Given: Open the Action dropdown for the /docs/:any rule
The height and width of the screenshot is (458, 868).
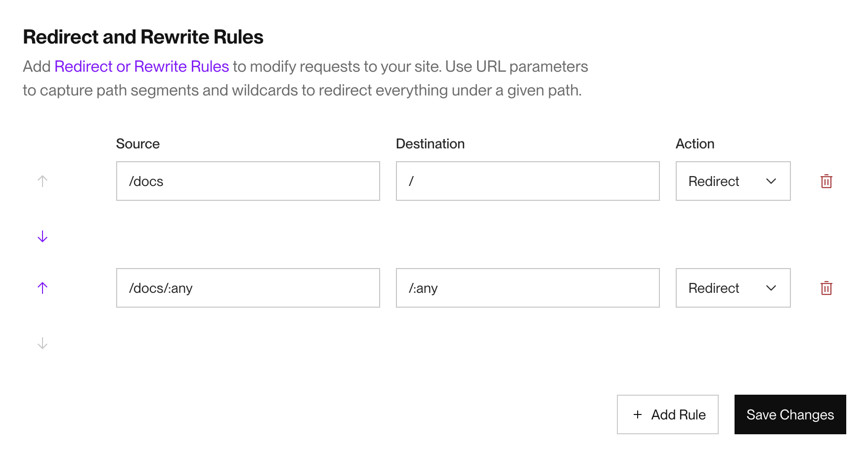Looking at the screenshot, I should coord(733,288).
